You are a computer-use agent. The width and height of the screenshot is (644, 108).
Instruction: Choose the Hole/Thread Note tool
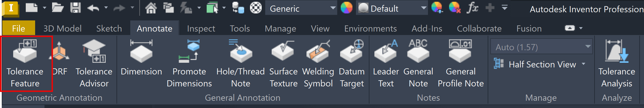(x=241, y=64)
